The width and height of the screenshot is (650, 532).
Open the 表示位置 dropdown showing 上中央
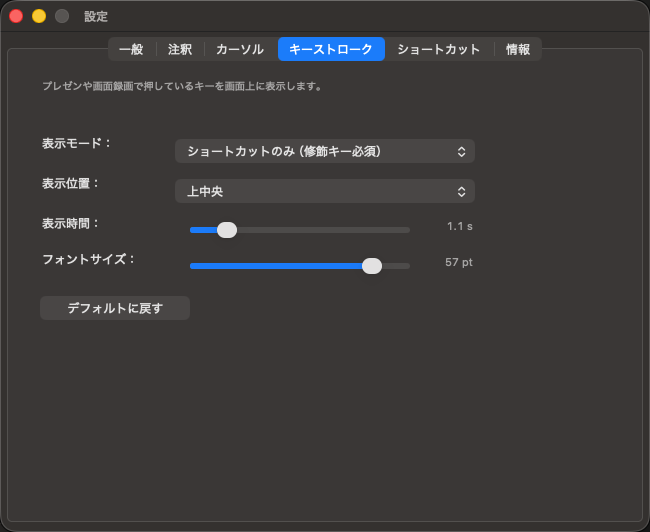coord(325,191)
